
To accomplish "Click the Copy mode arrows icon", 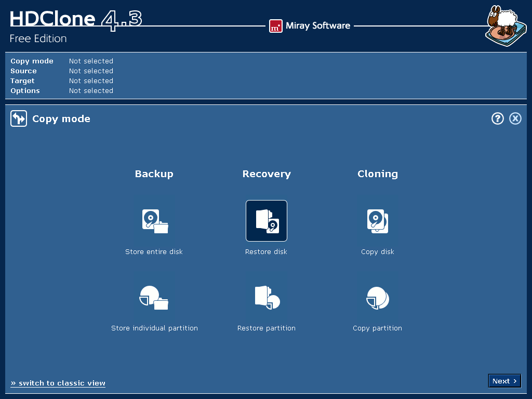I will (19, 118).
